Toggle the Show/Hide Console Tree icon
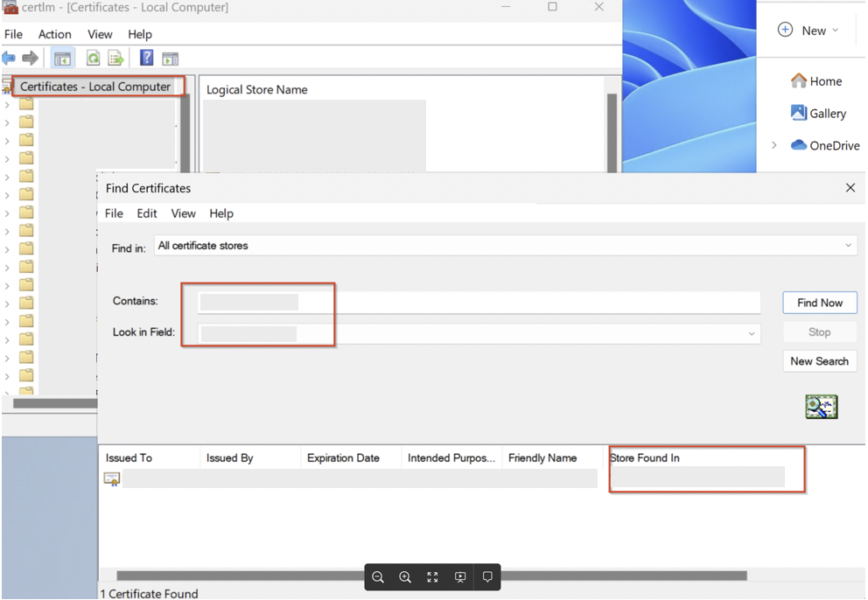Viewport: 868px width, 600px height. 62,58
